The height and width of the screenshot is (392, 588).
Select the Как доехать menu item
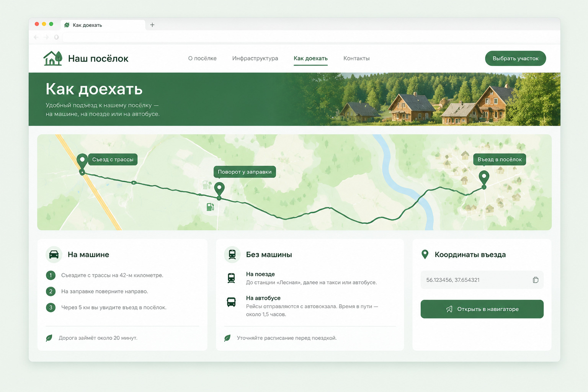[310, 58]
